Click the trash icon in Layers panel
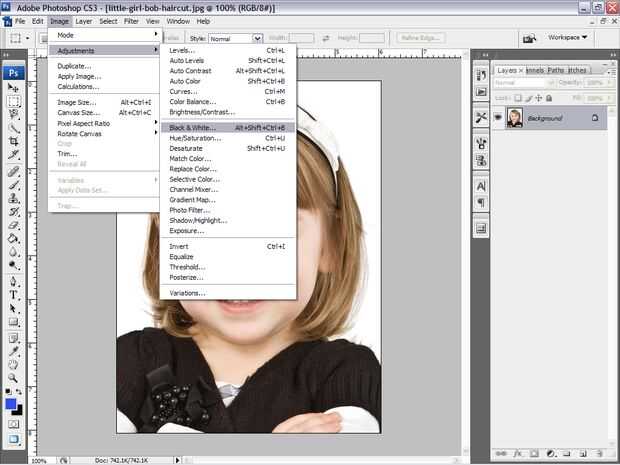620x465 pixels. [x=600, y=454]
